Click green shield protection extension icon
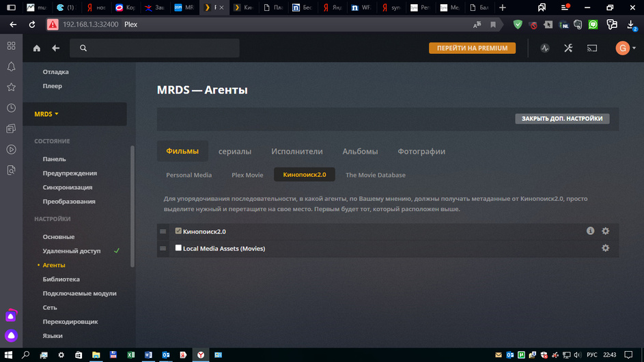 [x=518, y=25]
